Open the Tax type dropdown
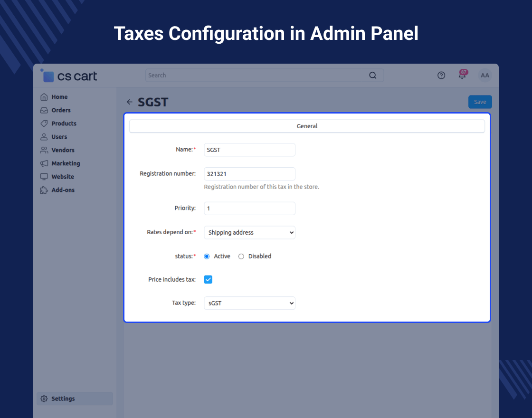Screen dimensions: 532x418 click(249, 303)
